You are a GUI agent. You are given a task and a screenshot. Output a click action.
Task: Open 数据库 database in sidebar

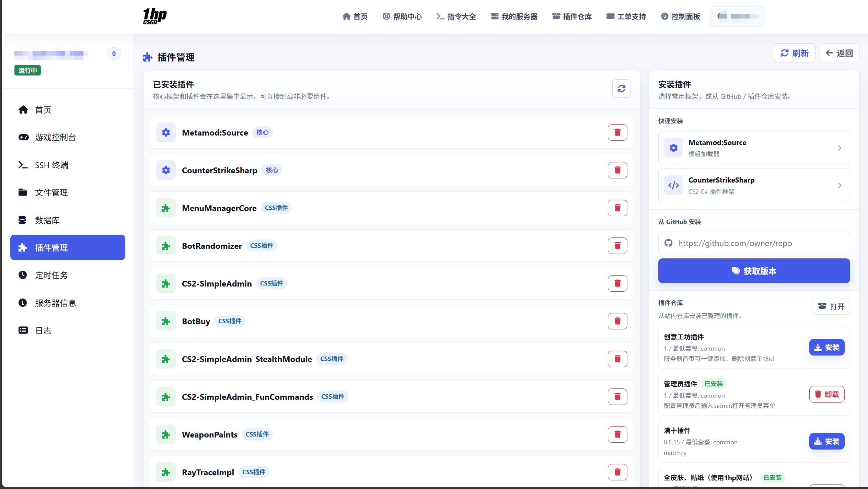(x=68, y=220)
